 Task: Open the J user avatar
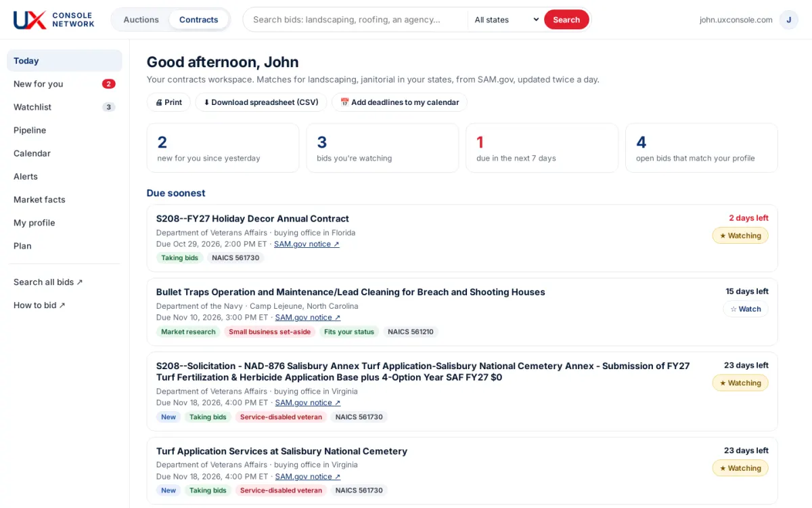point(788,20)
